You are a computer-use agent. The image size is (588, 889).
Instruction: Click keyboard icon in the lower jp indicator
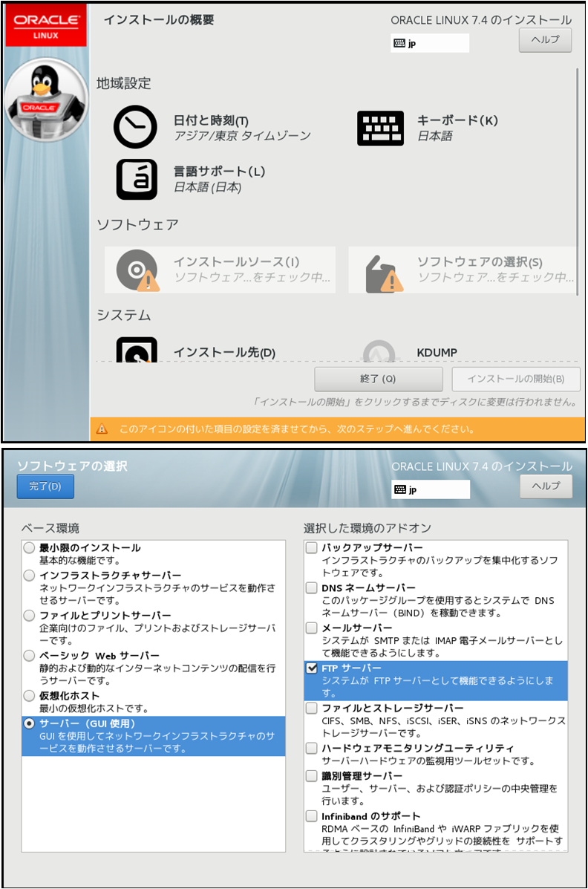click(400, 489)
